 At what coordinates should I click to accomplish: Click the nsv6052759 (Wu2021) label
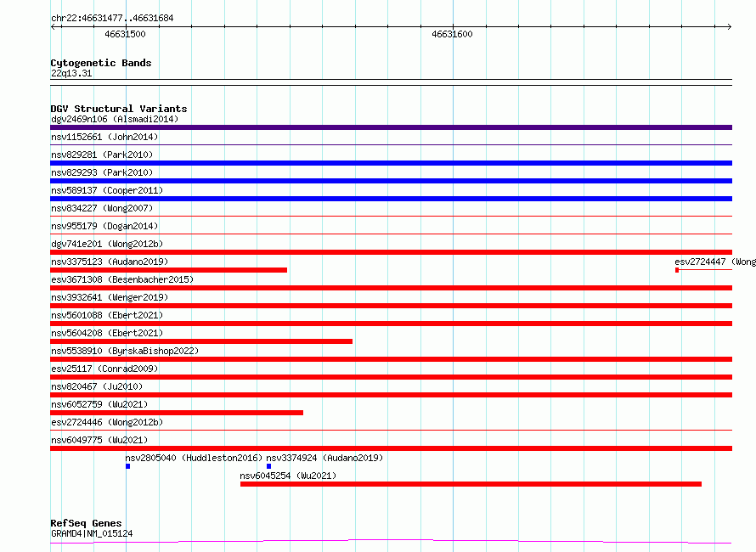coord(99,404)
